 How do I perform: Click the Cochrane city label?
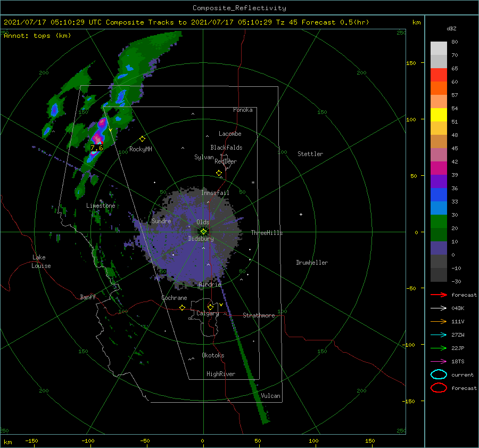pos(174,298)
